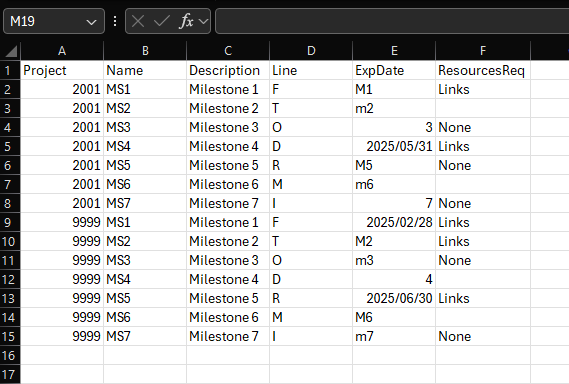The image size is (569, 384).
Task: Open the Name Box dropdown arrow
Action: point(91,22)
